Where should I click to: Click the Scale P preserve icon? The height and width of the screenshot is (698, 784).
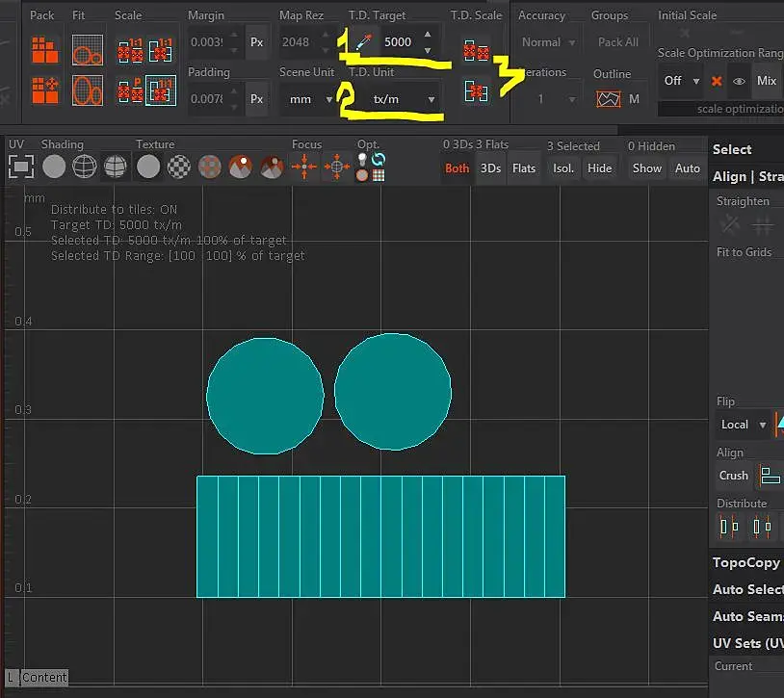tap(130, 90)
